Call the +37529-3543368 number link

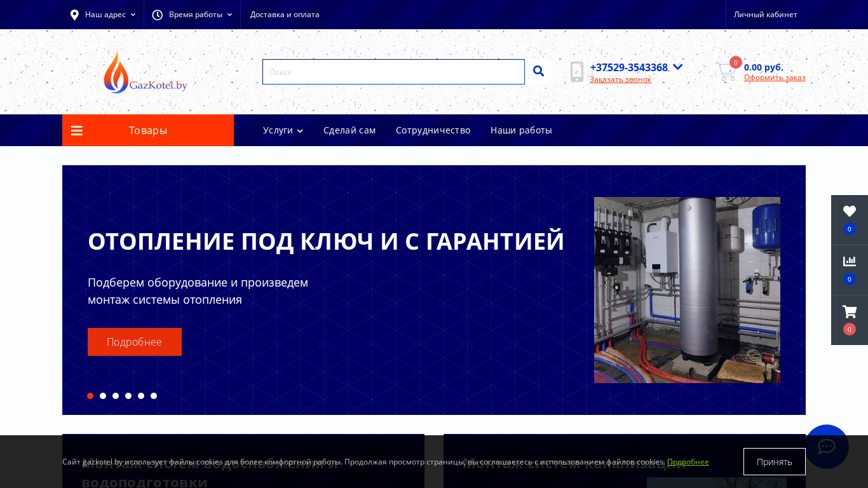[629, 67]
